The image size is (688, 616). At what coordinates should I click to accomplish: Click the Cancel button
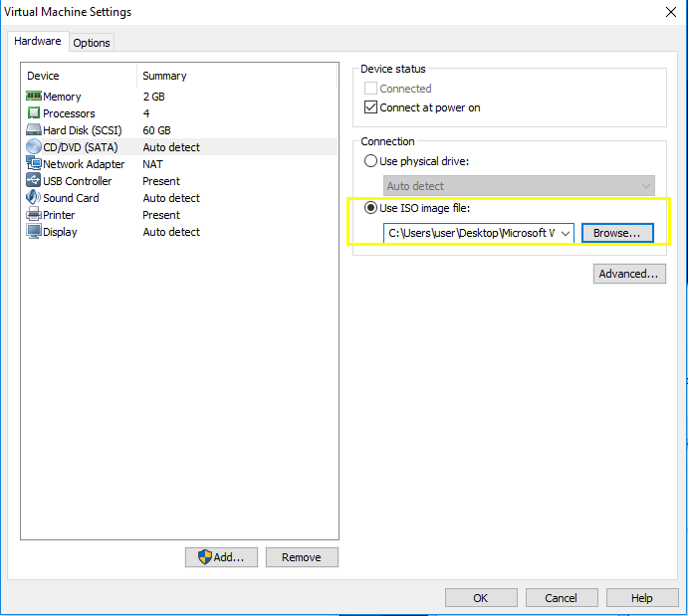click(562, 598)
